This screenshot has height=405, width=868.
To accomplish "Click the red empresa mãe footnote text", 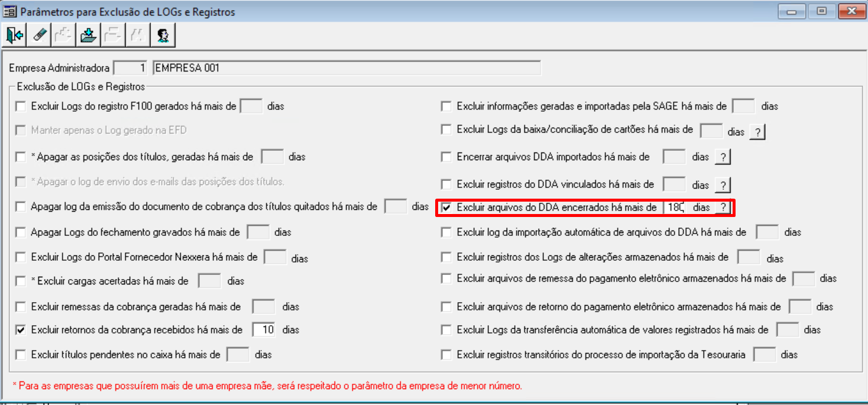I will (267, 386).
